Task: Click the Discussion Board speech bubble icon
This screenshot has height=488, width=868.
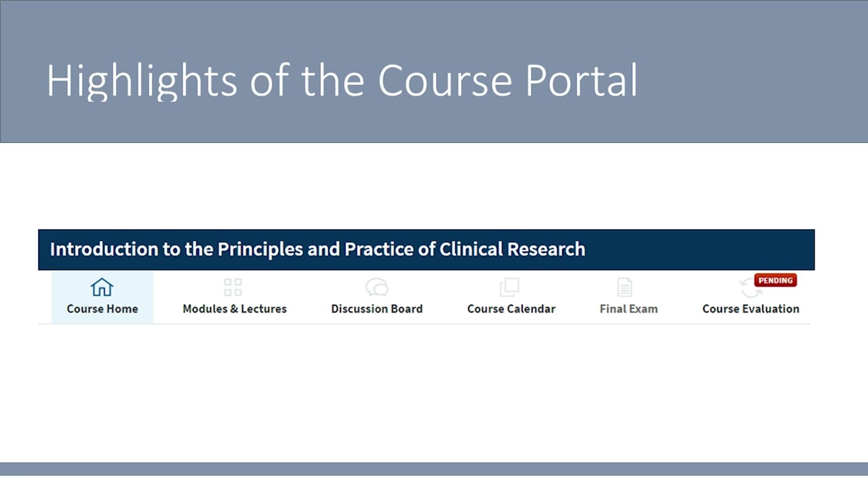Action: [376, 287]
